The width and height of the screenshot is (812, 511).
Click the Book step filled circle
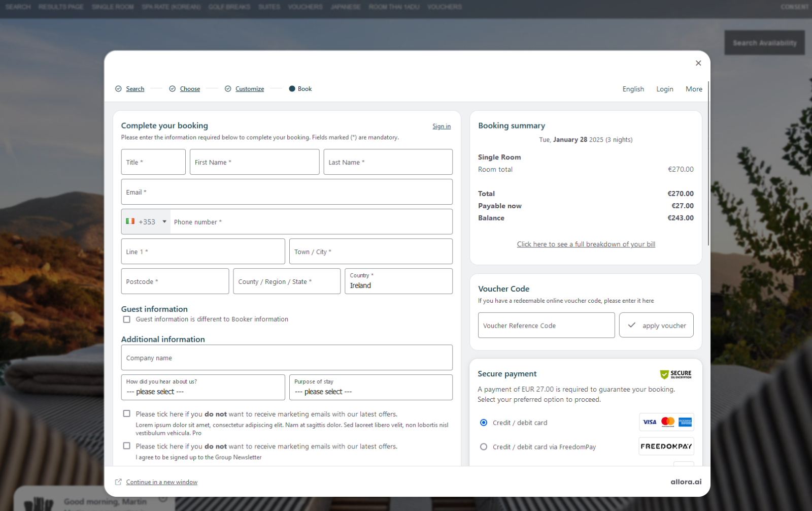point(292,89)
